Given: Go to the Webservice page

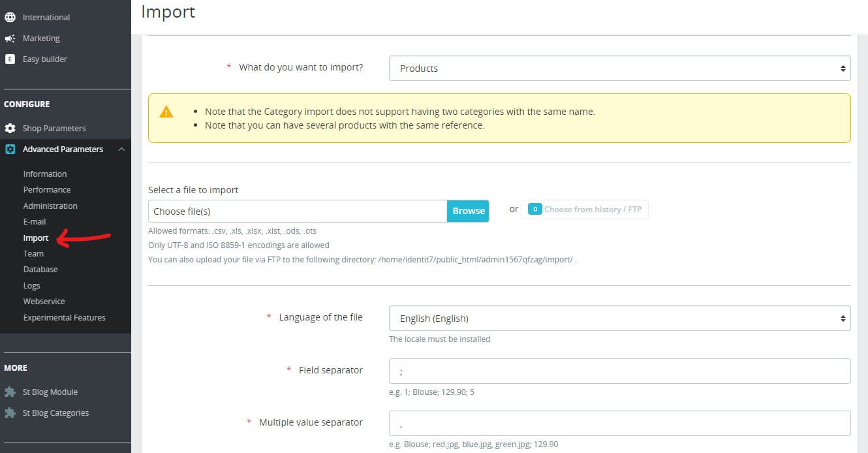Looking at the screenshot, I should pos(44,301).
